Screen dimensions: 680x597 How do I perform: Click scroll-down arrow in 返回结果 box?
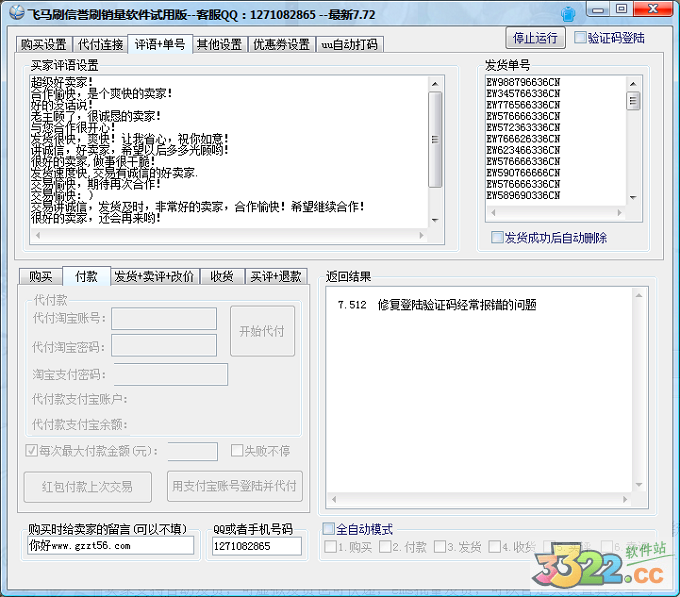point(639,484)
